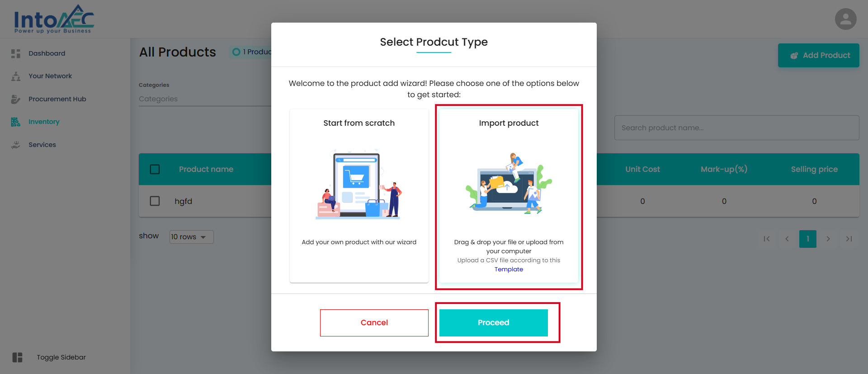Image resolution: width=868 pixels, height=374 pixels.
Task: Open the CSV Template link
Action: point(509,269)
